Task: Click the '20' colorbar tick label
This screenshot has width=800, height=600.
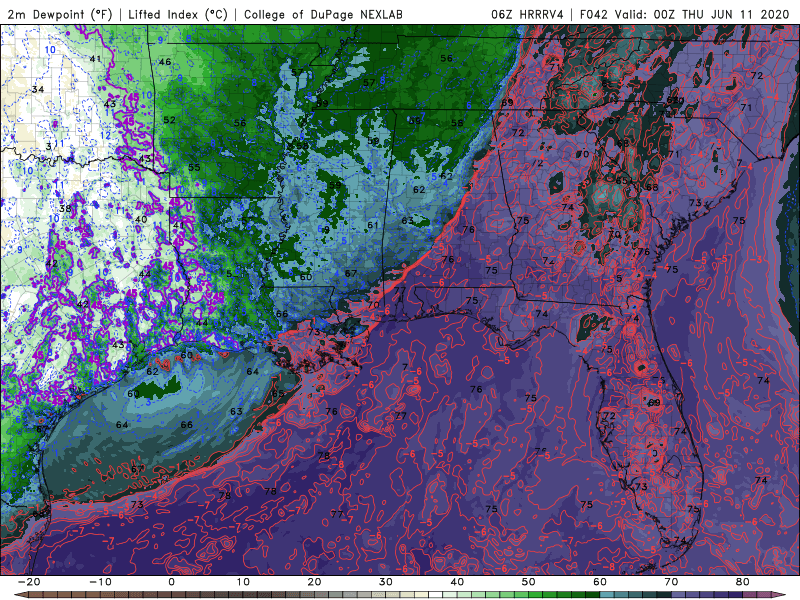Action: click(x=314, y=582)
